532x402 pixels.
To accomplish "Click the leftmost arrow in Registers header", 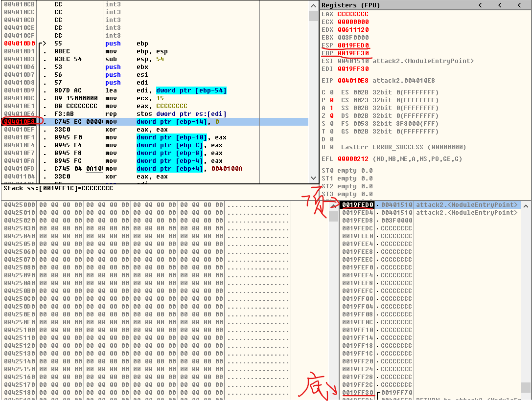I will (480, 5).
